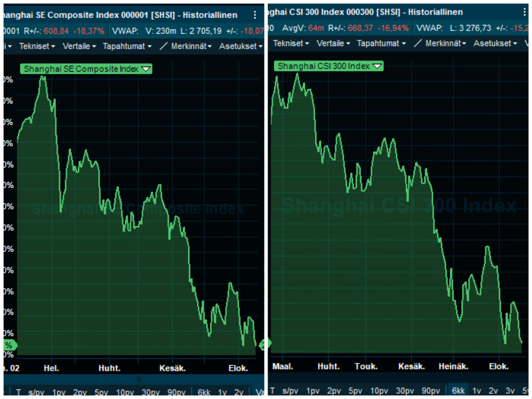Open kebab menu in SE Composite Index window
This screenshot has width=532, height=399.
[x=255, y=15]
